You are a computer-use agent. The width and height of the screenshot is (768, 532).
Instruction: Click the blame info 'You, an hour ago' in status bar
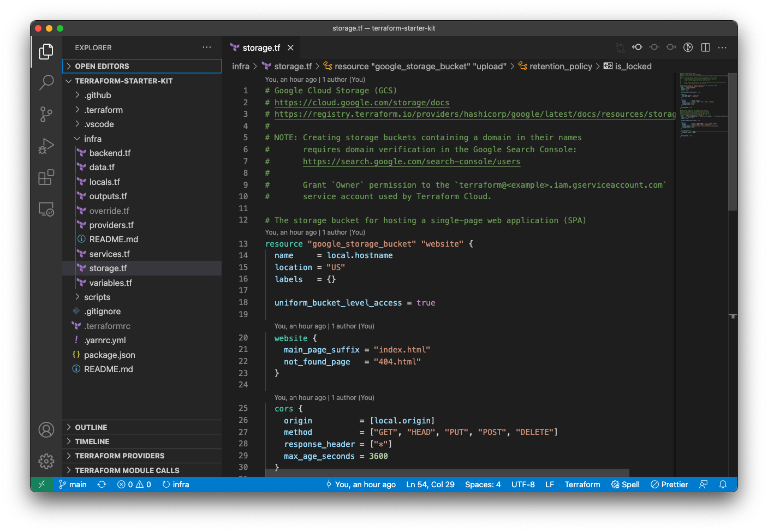click(361, 485)
